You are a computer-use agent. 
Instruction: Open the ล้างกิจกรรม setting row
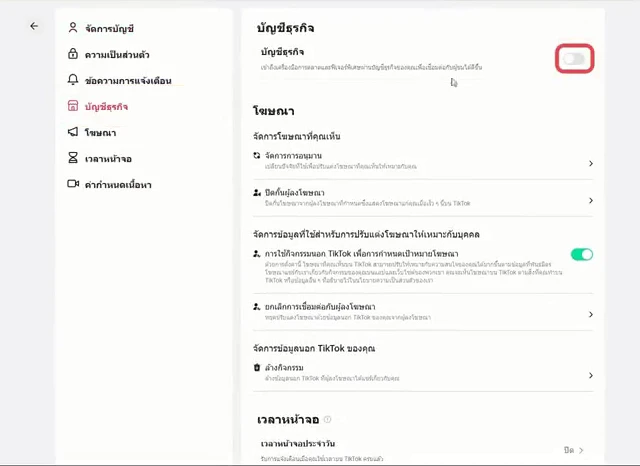pos(423,373)
